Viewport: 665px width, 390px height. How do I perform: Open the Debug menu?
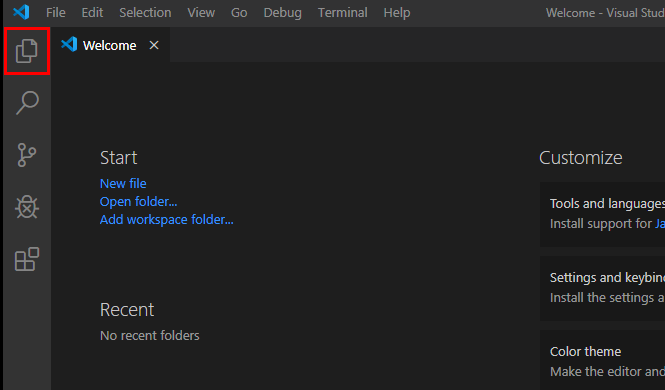point(282,13)
